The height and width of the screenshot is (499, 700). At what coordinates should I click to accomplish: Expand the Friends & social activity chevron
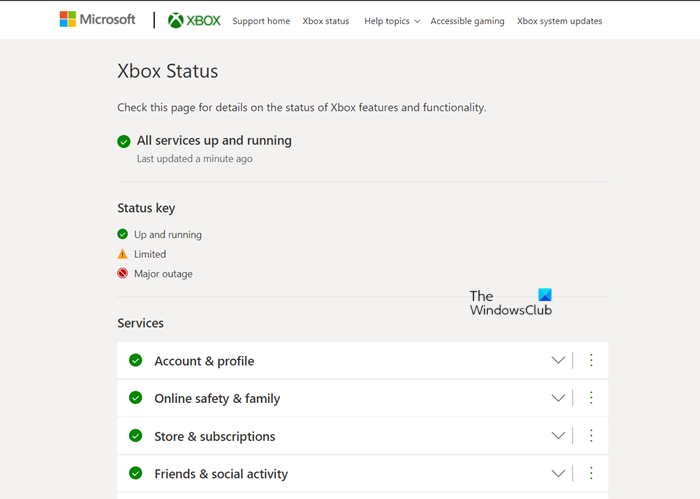click(558, 473)
